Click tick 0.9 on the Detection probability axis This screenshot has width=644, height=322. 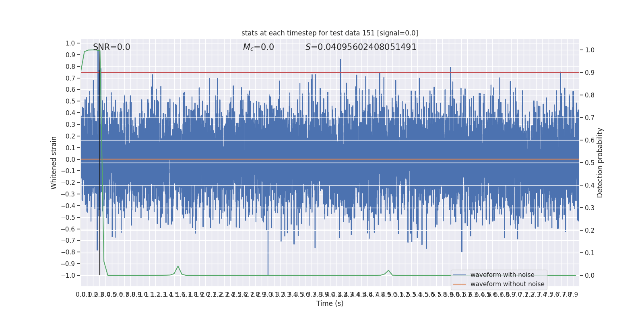[x=590, y=72]
